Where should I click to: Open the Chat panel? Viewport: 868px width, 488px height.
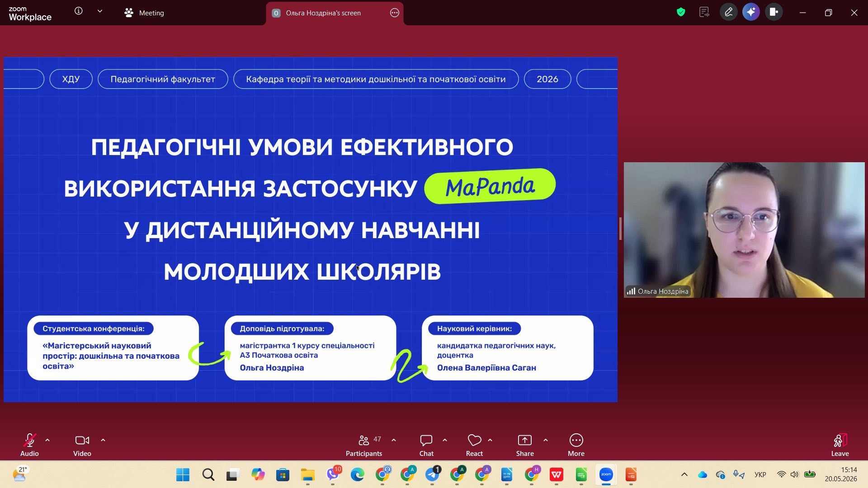(x=426, y=445)
